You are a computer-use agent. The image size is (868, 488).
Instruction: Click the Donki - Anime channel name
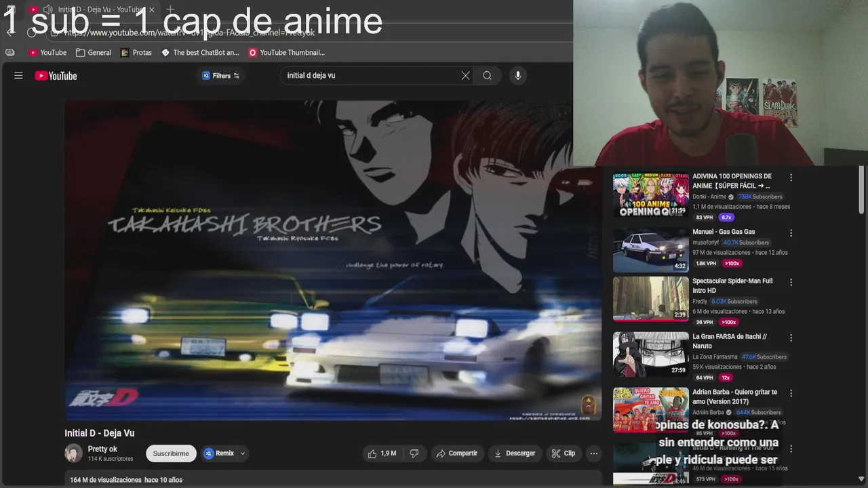coord(709,197)
